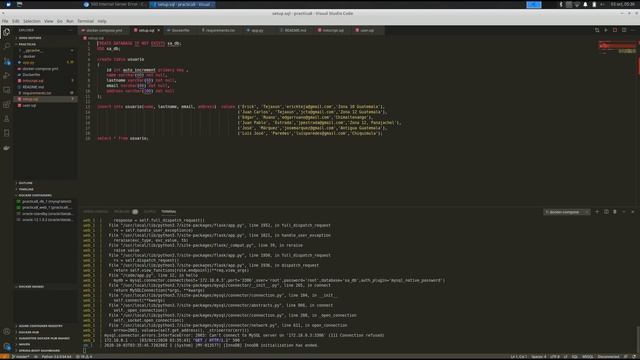Collapse the Docker Images section
The image size is (640, 360).
tap(31, 287)
